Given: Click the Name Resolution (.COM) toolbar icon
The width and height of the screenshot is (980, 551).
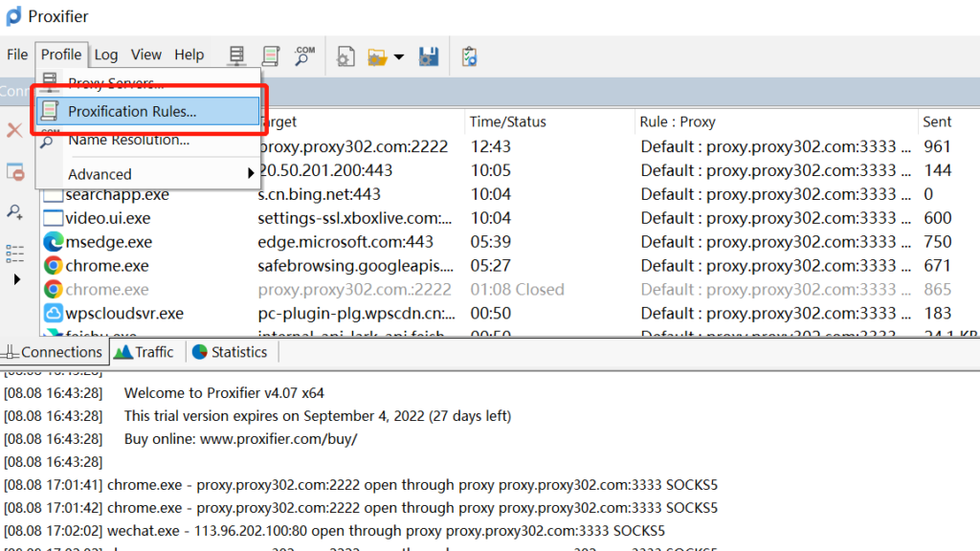Looking at the screenshot, I should (304, 56).
